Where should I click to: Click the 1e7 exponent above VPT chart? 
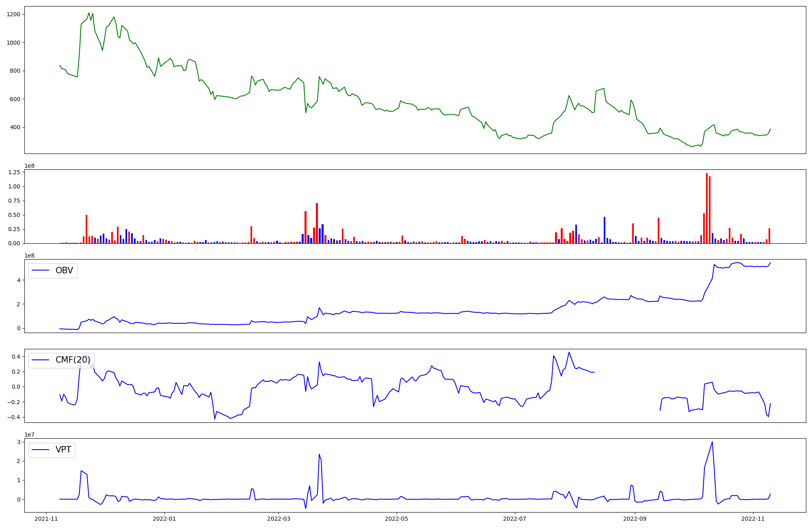[x=30, y=435]
